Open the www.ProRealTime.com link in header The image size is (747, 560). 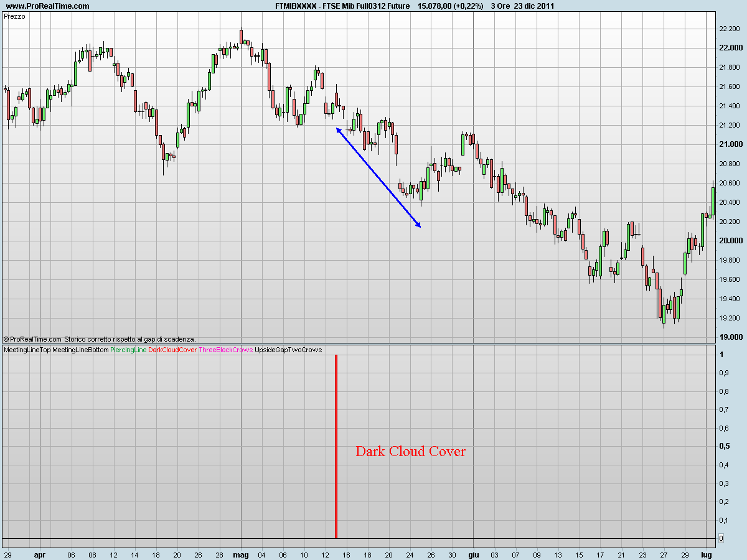tap(47, 6)
